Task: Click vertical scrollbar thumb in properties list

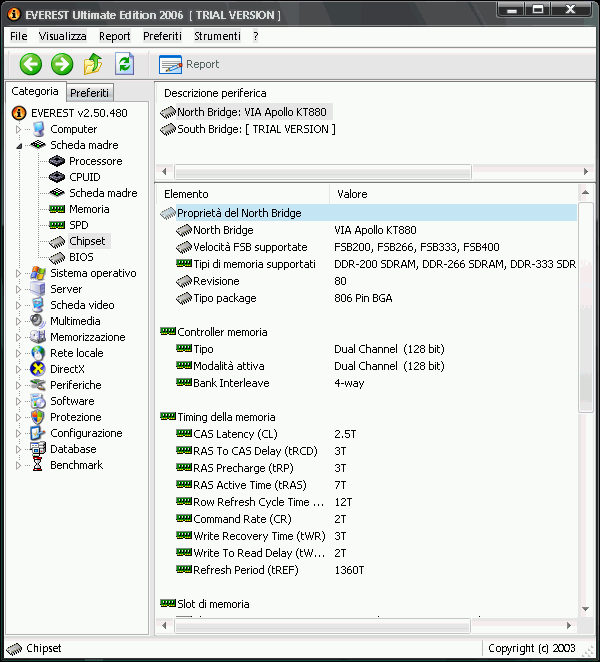Action: (x=586, y=307)
